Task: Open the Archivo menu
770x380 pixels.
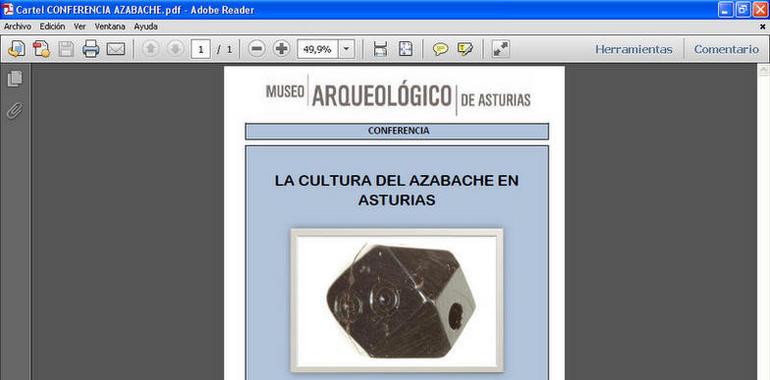Action: tap(18, 27)
